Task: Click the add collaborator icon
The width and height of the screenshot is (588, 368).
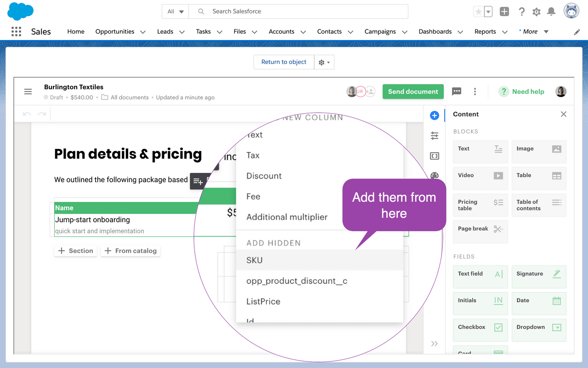Action: pyautogui.click(x=370, y=92)
